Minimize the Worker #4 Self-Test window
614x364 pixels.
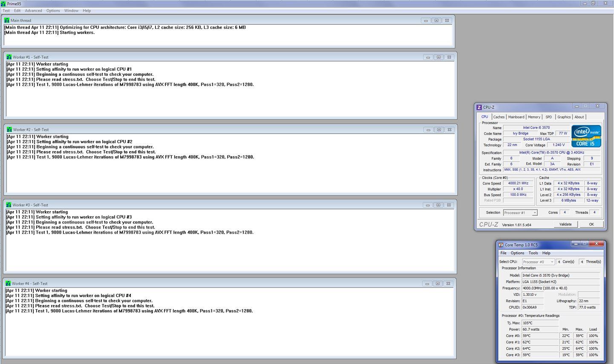[x=427, y=283]
